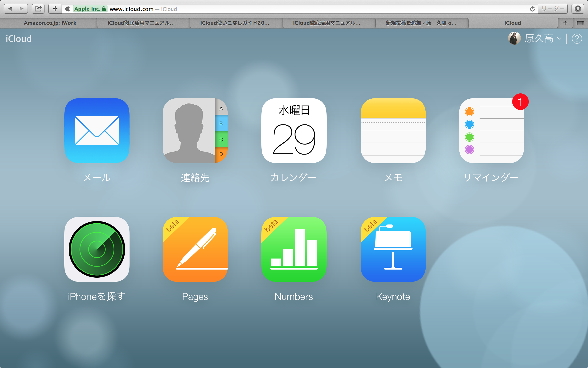This screenshot has height=368, width=588.
Task: Open the Numbers beta app icon
Action: coord(294,249)
